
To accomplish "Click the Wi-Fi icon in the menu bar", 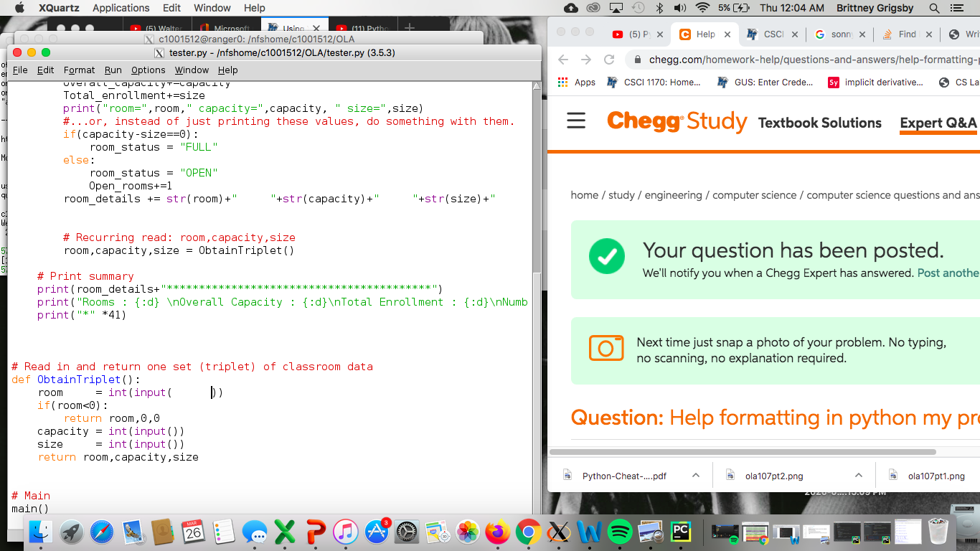I will click(701, 8).
